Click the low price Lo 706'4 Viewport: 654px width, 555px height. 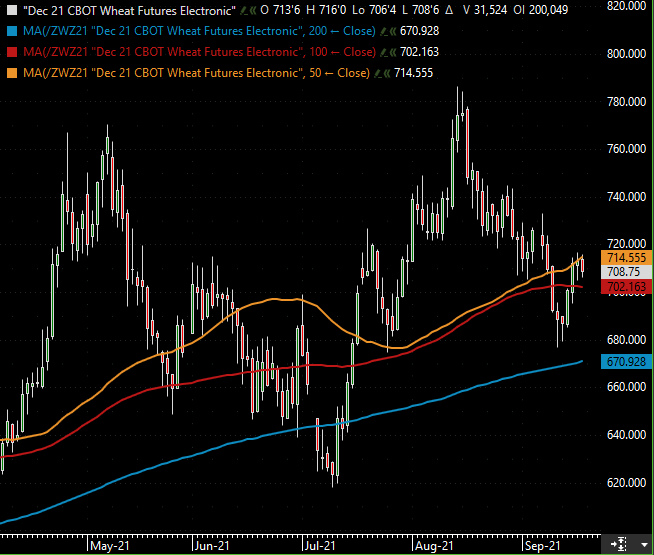374,10
